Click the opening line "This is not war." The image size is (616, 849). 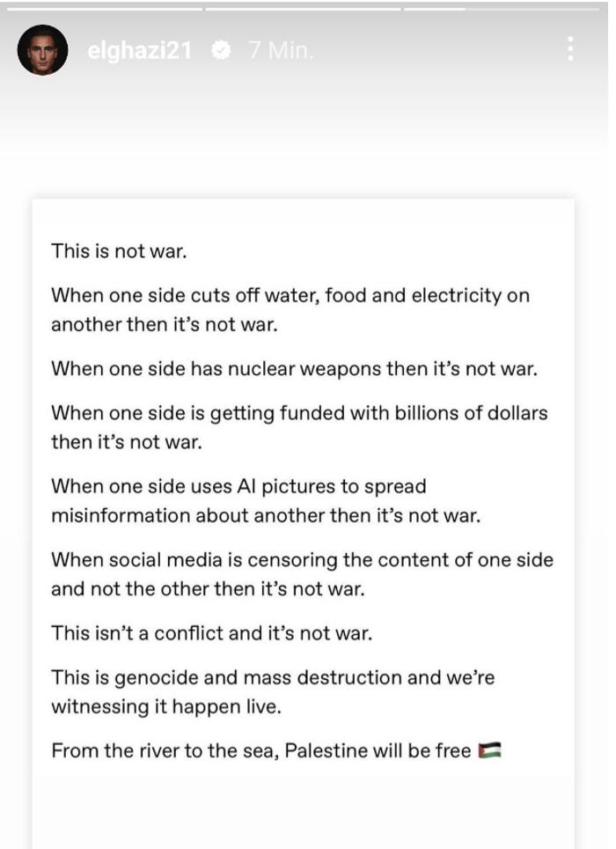coord(119,251)
